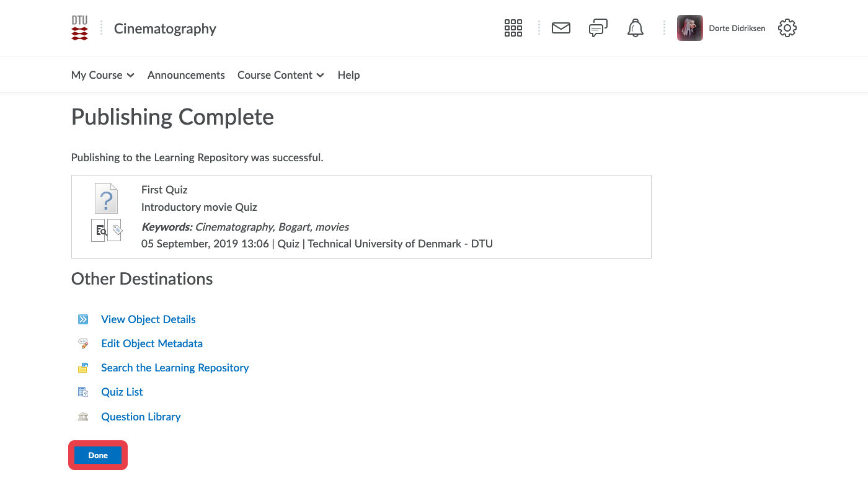
Task: Open the update alerts bell icon
Action: [635, 28]
